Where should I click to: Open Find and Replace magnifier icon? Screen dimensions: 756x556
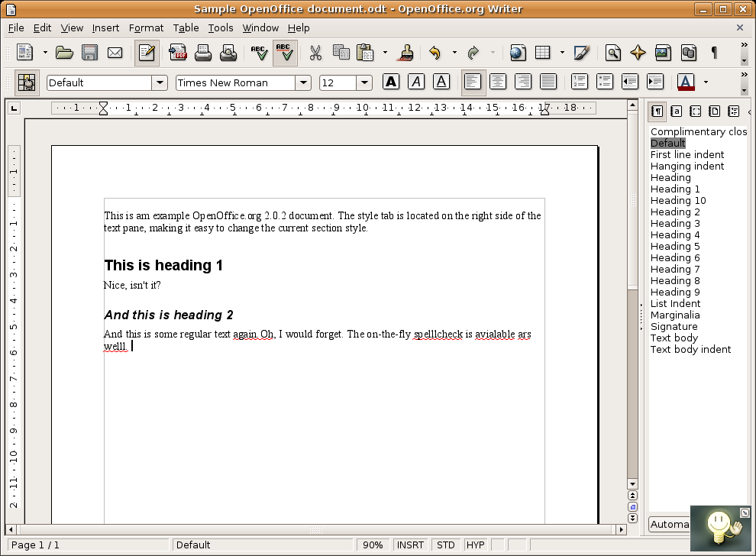click(x=612, y=53)
